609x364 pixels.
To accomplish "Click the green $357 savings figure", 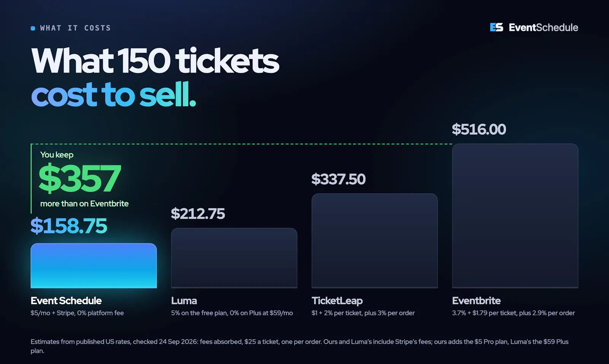I will tap(80, 178).
